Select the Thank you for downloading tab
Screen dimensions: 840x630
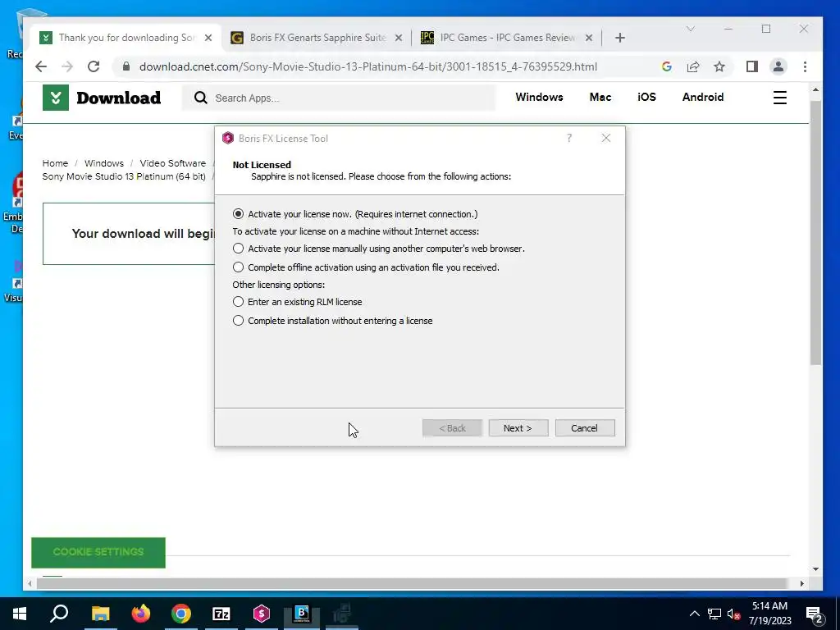pyautogui.click(x=127, y=38)
